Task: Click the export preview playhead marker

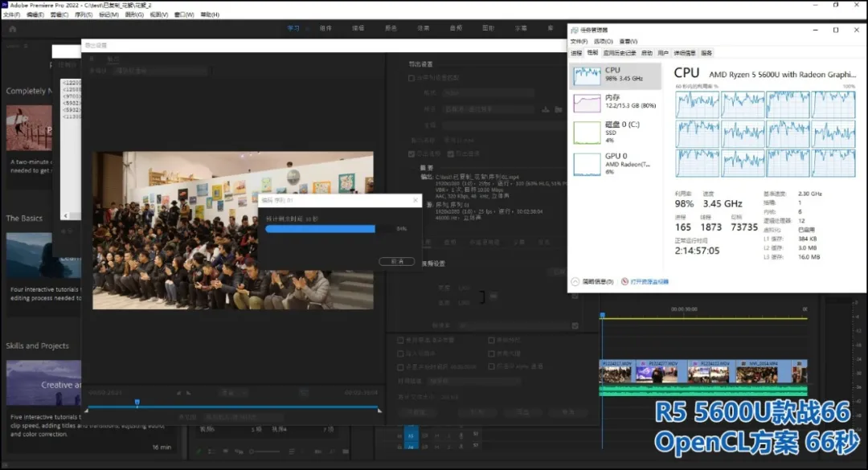Action: 137,403
